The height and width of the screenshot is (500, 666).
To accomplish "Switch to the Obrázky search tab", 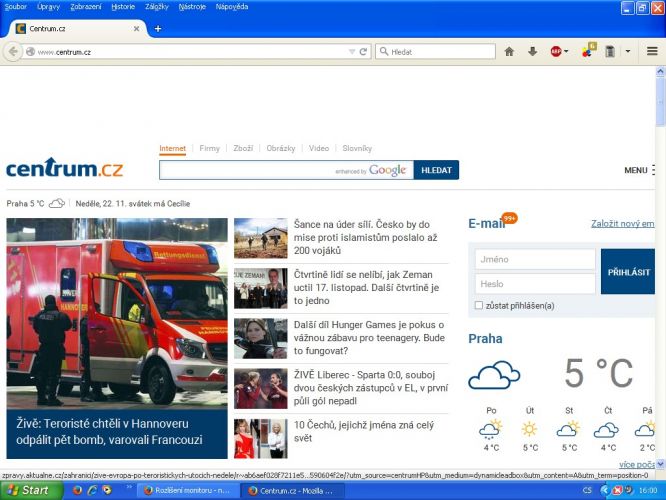I will tap(281, 148).
